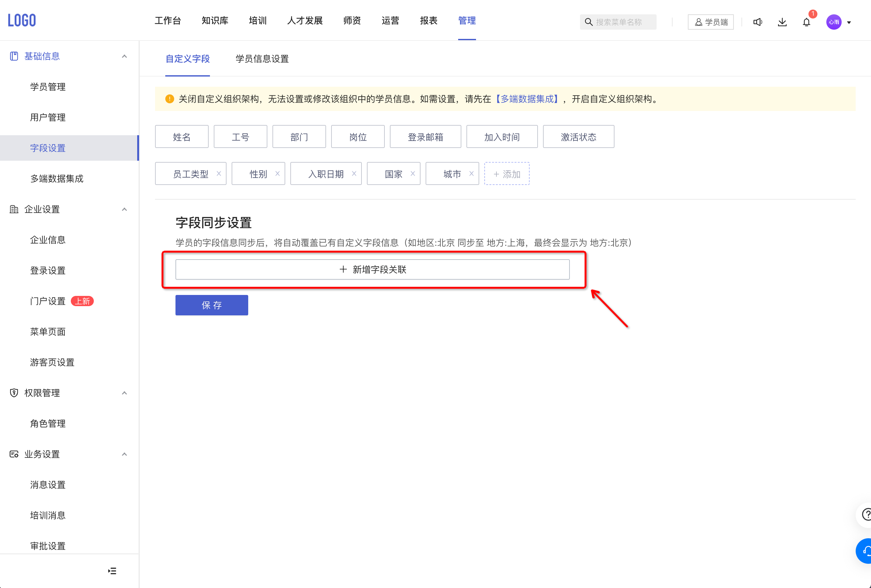Open 学员管理 in the sidebar
Viewport: 871px width, 588px height.
coord(48,87)
